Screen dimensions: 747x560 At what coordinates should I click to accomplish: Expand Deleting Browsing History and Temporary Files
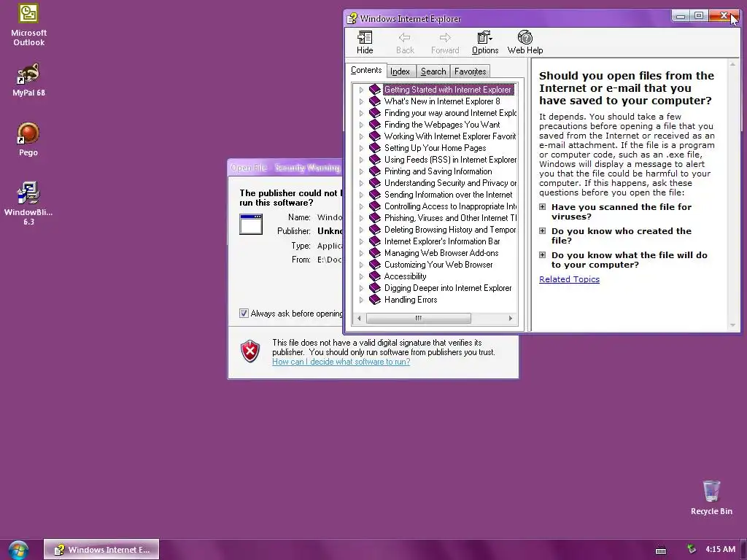pyautogui.click(x=361, y=230)
